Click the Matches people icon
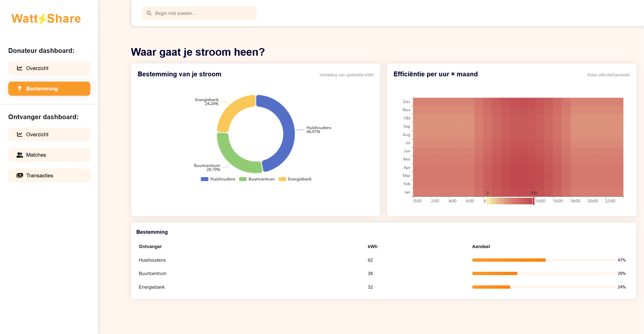 click(x=20, y=155)
